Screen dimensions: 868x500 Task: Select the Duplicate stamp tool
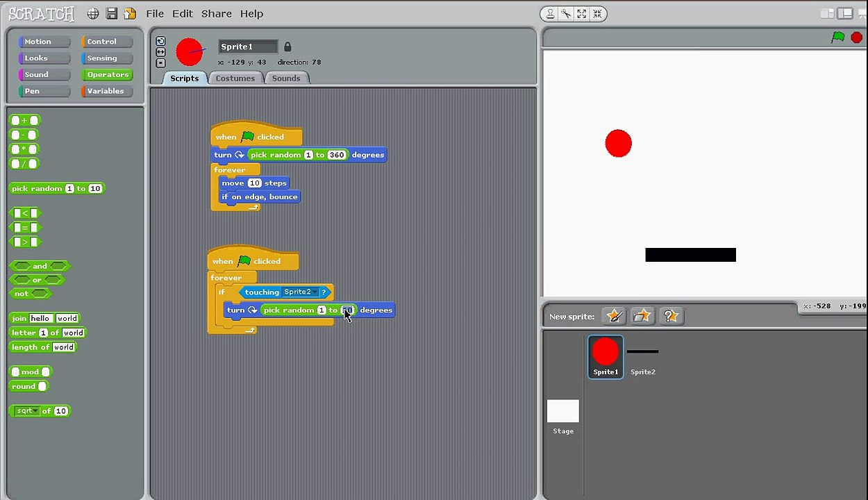[x=550, y=14]
